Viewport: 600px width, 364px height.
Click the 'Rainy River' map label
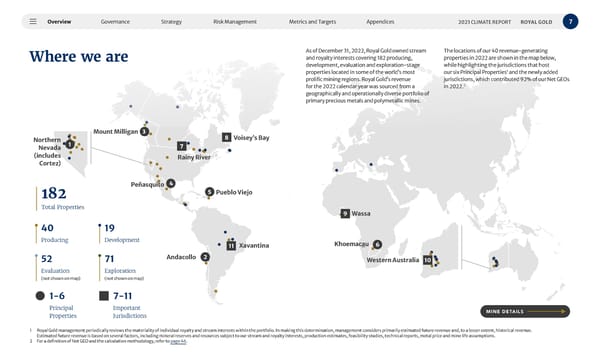tap(194, 157)
